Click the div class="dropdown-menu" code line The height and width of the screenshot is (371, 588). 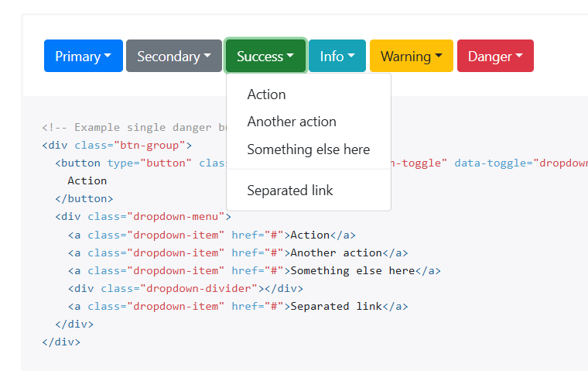click(143, 217)
